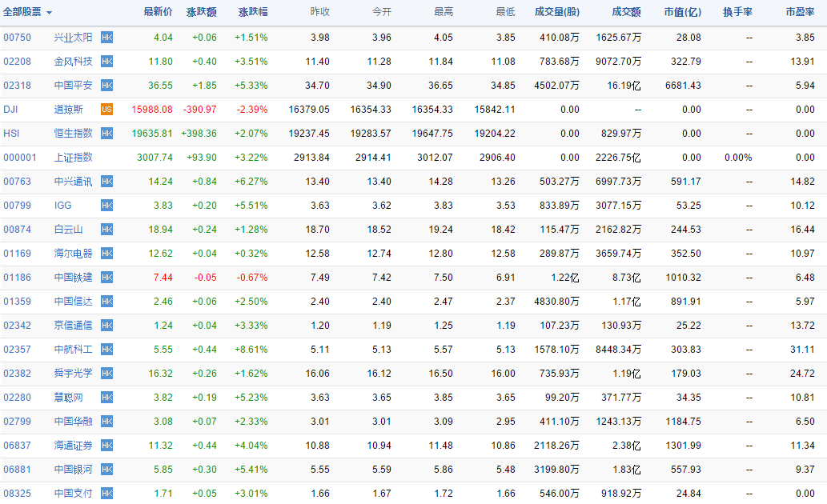Image resolution: width=827 pixels, height=504 pixels.
Task: Click the HK badge beside 恒生指数
Action: pos(106,134)
